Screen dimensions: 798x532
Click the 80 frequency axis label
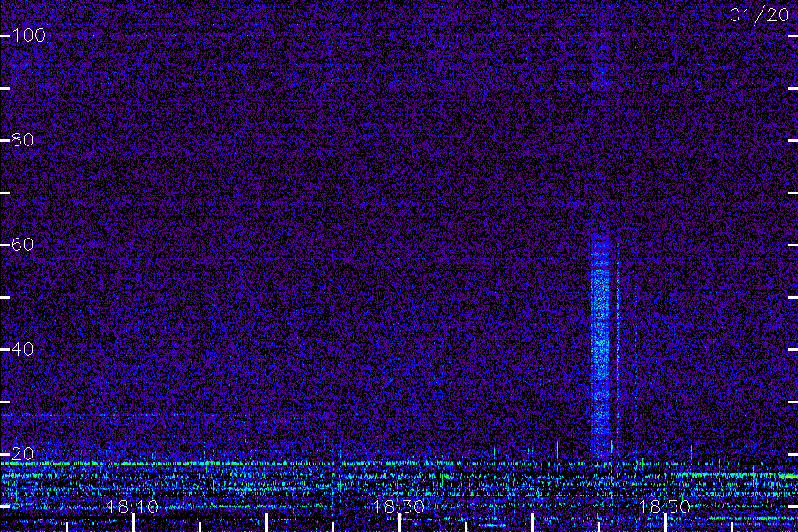(x=22, y=139)
